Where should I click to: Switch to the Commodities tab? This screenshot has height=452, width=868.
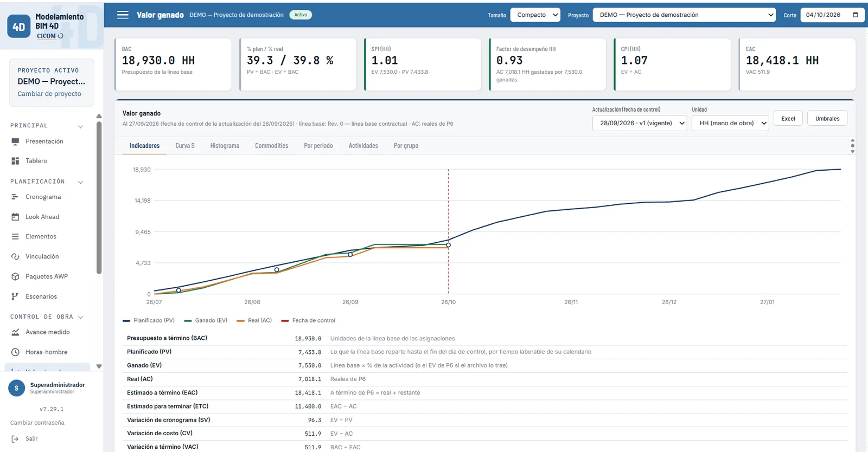pos(271,146)
